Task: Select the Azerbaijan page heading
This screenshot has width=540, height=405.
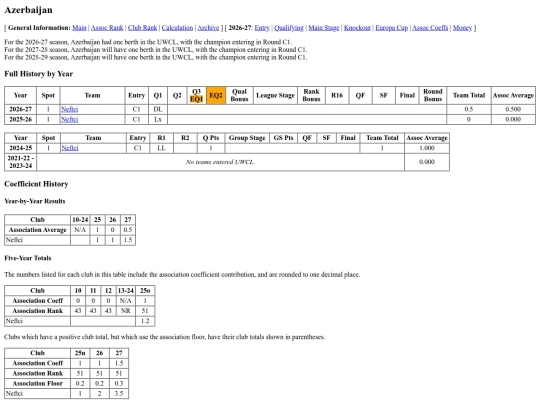Action: [28, 10]
